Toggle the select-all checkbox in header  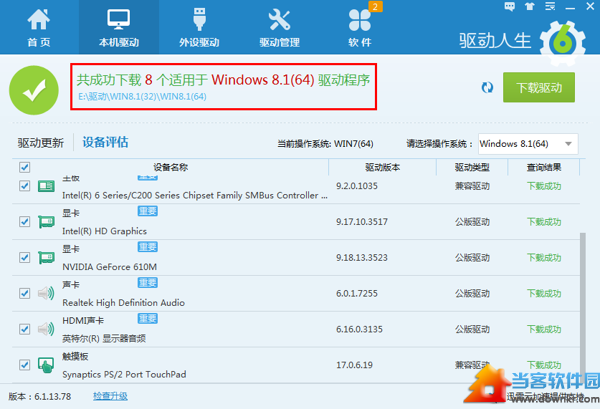pos(24,167)
